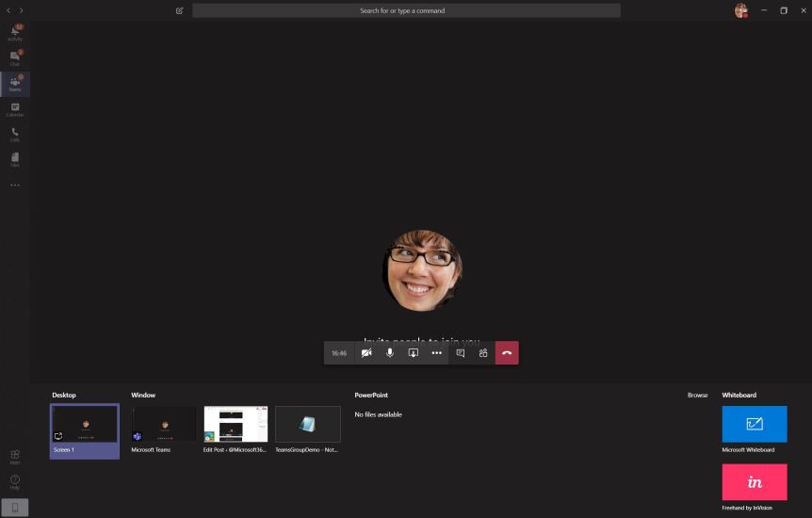Open Chat from the left rail
The width and height of the screenshot is (812, 518).
tap(15, 58)
